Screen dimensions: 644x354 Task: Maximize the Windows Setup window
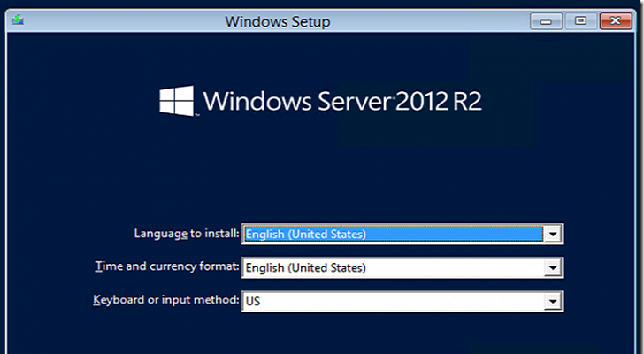[x=579, y=20]
